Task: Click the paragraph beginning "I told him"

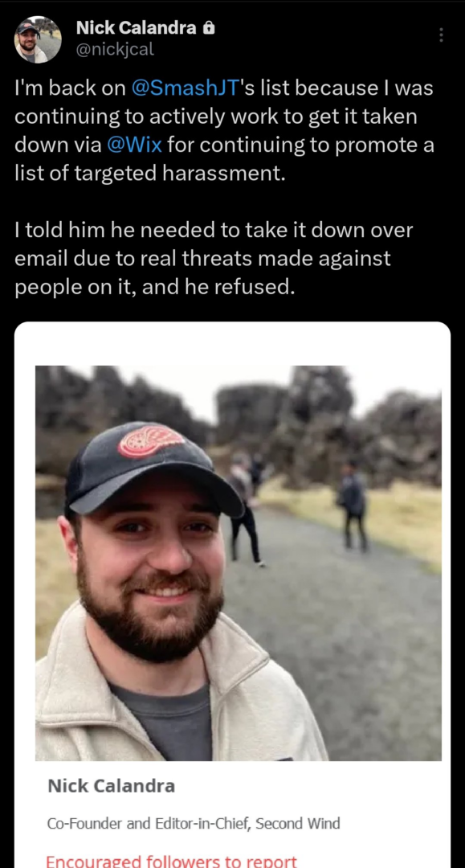Action: pos(214,259)
